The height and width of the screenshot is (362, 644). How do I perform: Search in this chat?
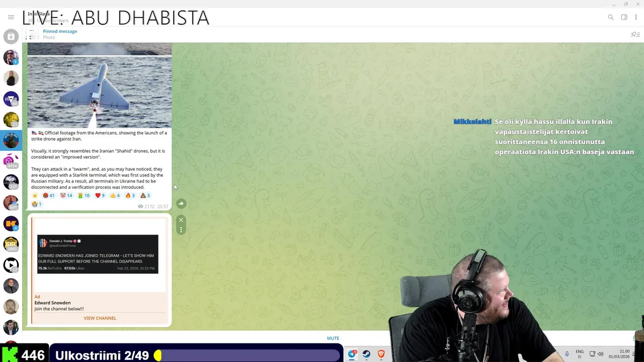[x=611, y=17]
